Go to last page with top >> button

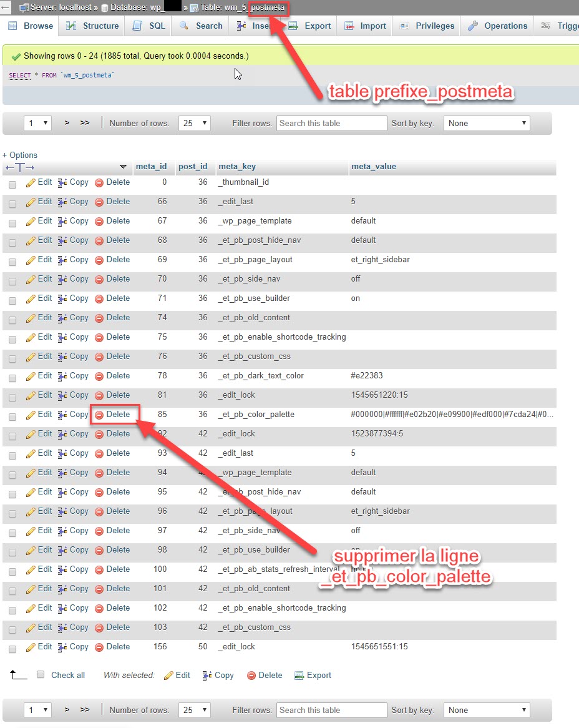[x=85, y=123]
